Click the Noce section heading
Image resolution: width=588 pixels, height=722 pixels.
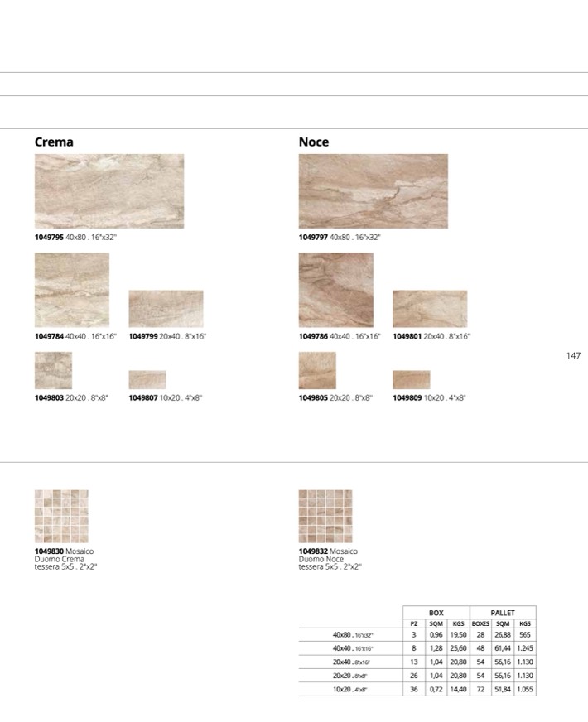314,142
